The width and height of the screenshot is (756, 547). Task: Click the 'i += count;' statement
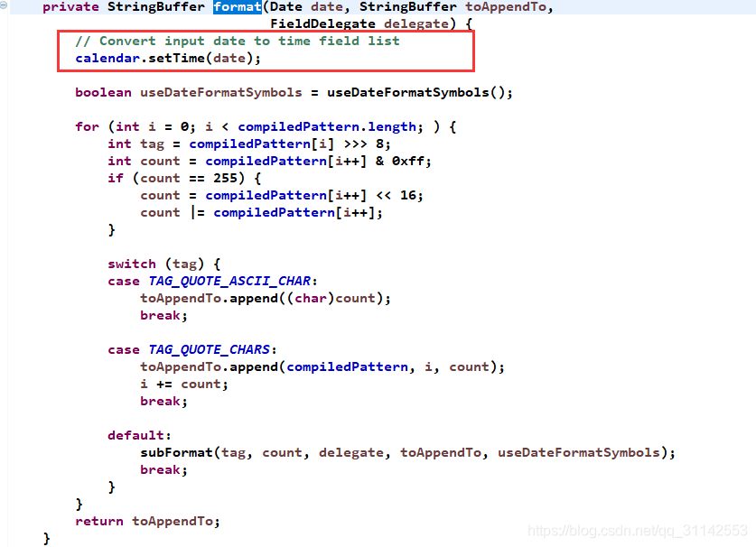click(x=184, y=385)
